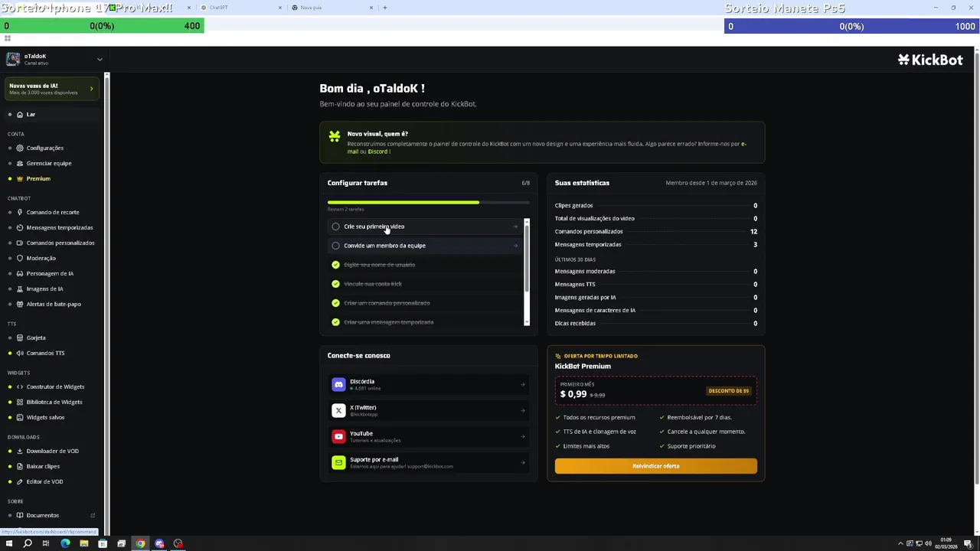Click the Comandos personalizados icon
This screenshot has width=980, height=551.
tap(20, 243)
